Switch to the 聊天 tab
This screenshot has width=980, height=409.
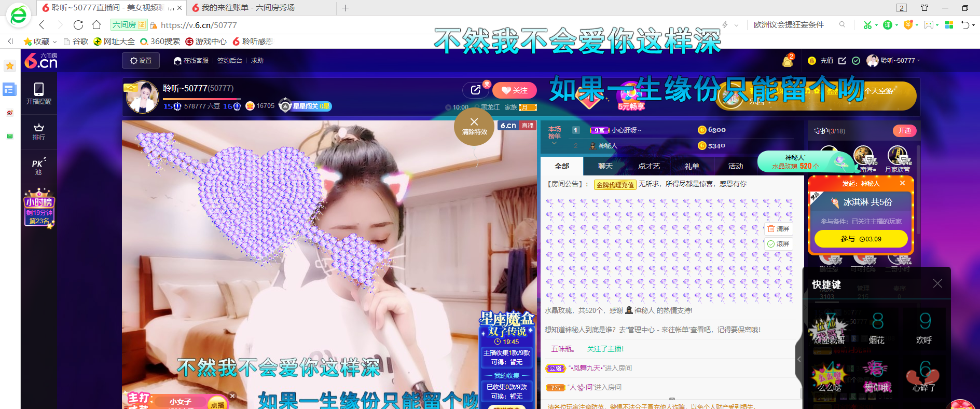[605, 166]
